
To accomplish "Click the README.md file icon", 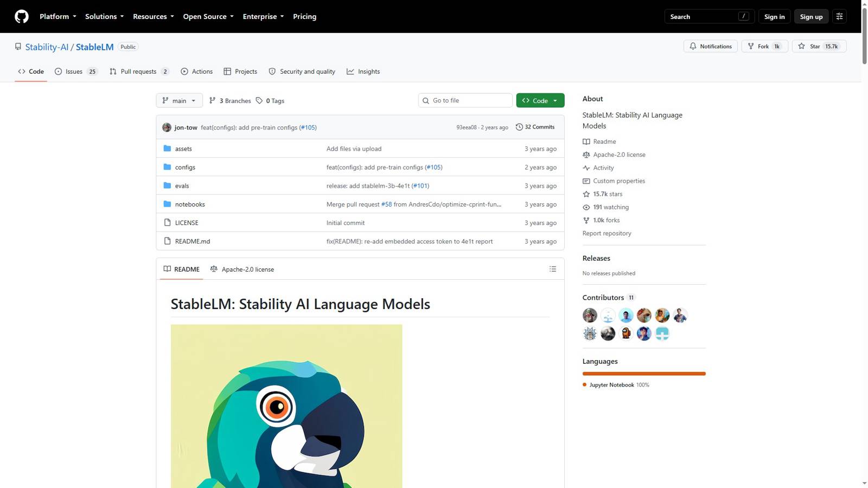I will click(x=167, y=241).
